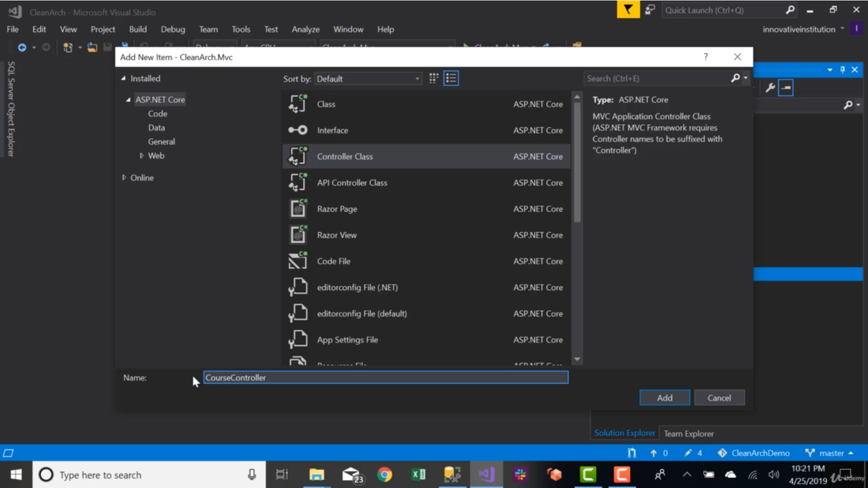Screen dimensions: 868x488
Task: Open the CleanArchDemo repository indicator
Action: point(753,453)
